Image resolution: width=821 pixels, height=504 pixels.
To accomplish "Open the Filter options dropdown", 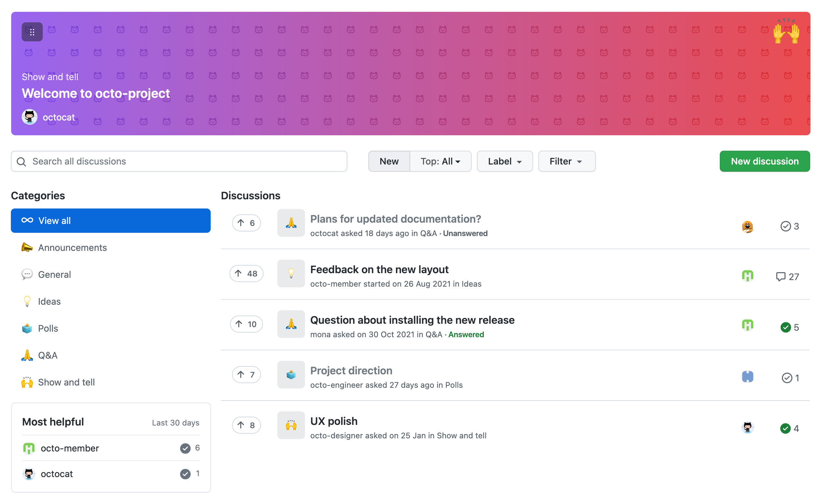I will (565, 161).
